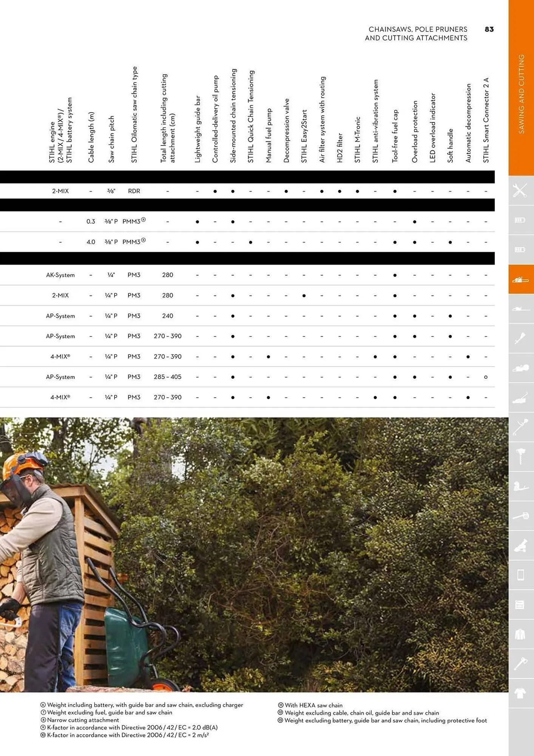Viewport: 534px width, 756px height.
Task: Select the HD2 filter column header
Action: [x=340, y=148]
